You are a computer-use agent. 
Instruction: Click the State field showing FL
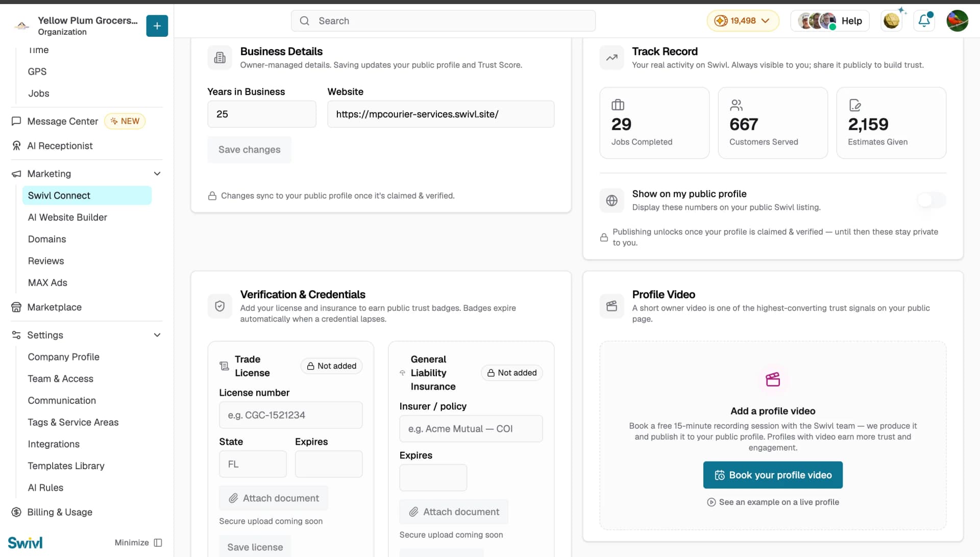coord(253,464)
